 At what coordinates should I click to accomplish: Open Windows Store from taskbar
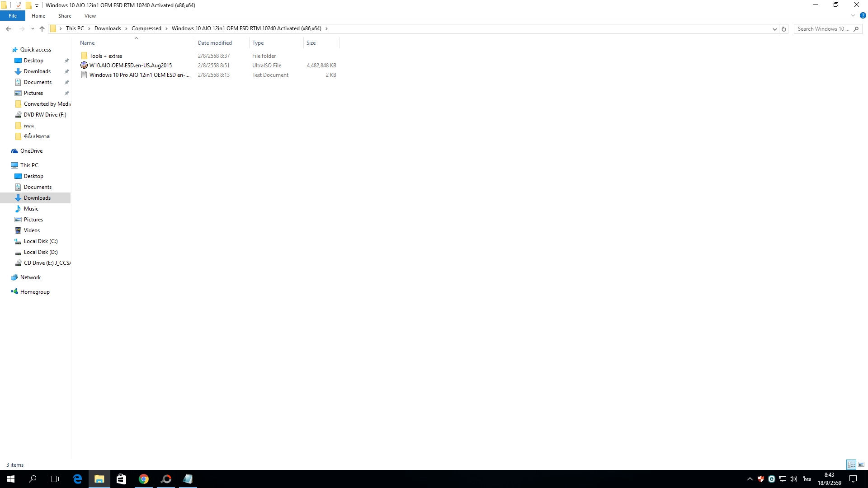[x=121, y=479]
